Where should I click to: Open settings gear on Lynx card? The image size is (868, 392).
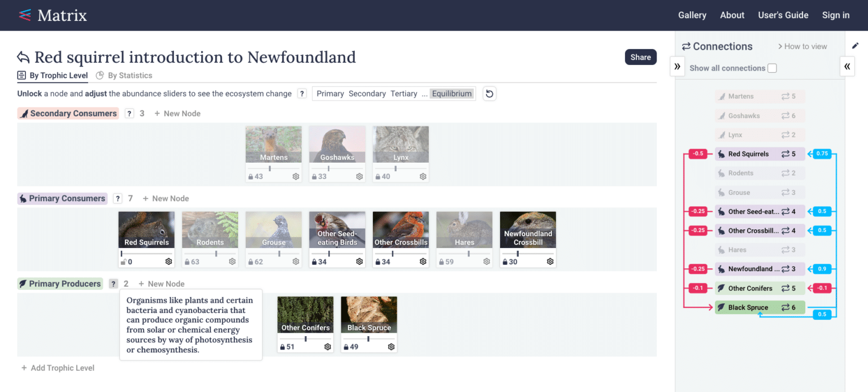pyautogui.click(x=423, y=177)
